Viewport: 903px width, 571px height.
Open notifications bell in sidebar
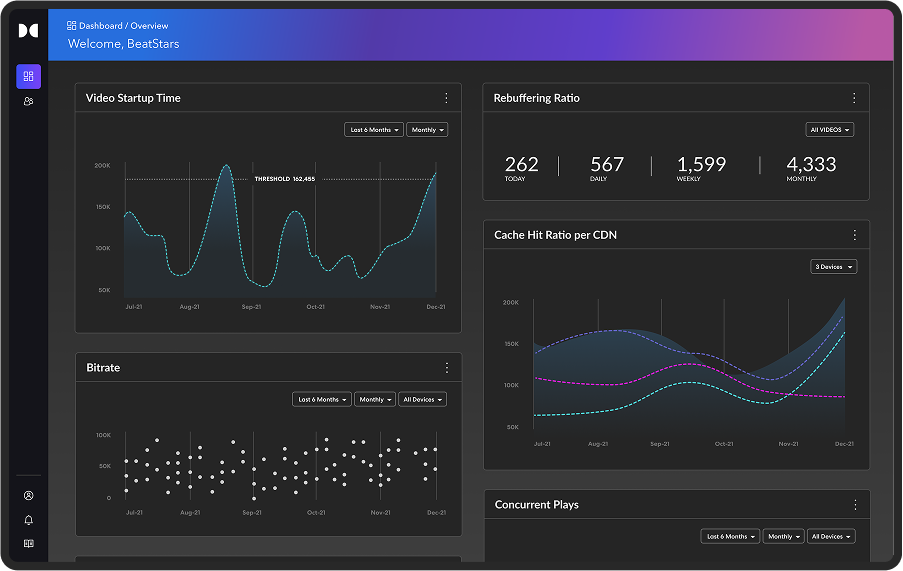(x=28, y=520)
